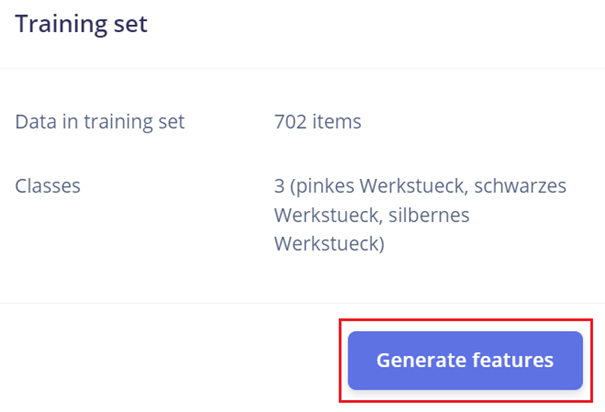Select the Training set heading
The width and height of the screenshot is (605, 412).
(x=81, y=23)
